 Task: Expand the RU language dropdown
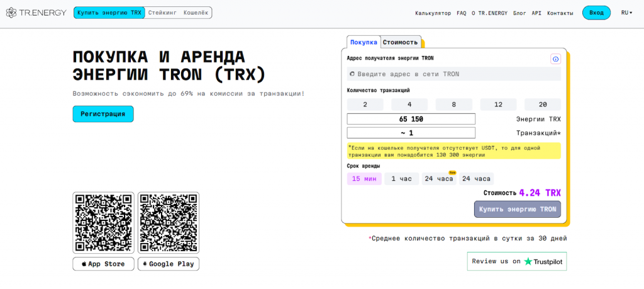[x=626, y=13]
